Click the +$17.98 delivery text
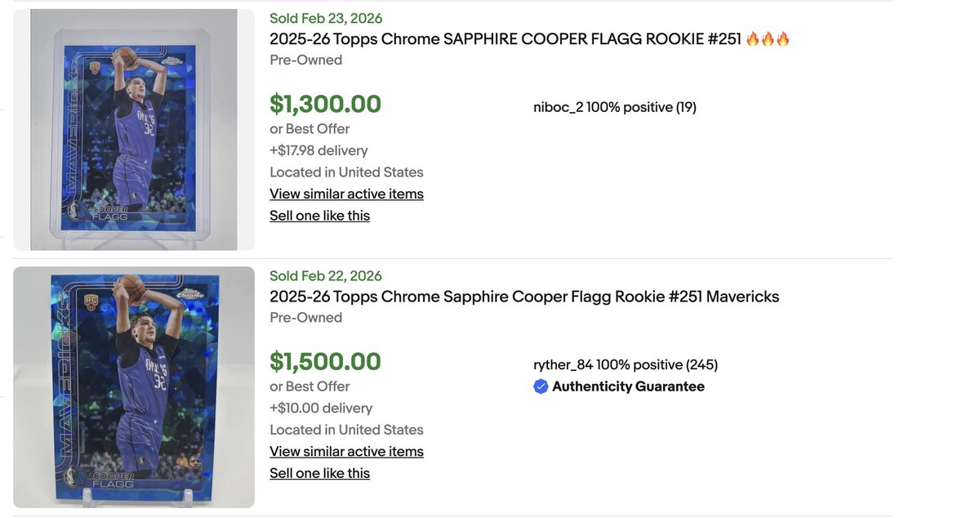This screenshot has width=980, height=518. [x=318, y=150]
